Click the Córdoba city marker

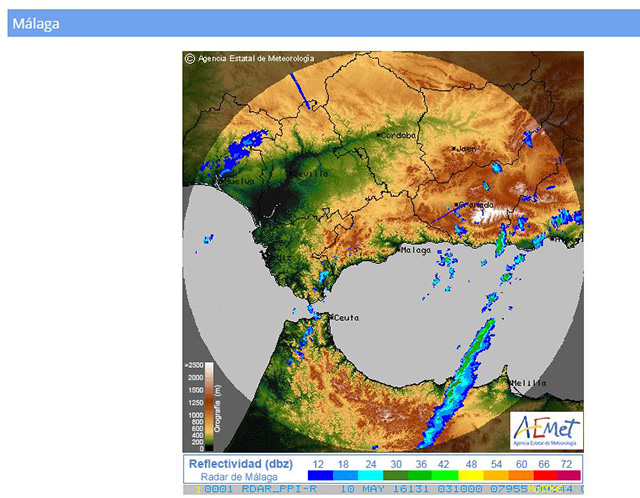pos(378,134)
